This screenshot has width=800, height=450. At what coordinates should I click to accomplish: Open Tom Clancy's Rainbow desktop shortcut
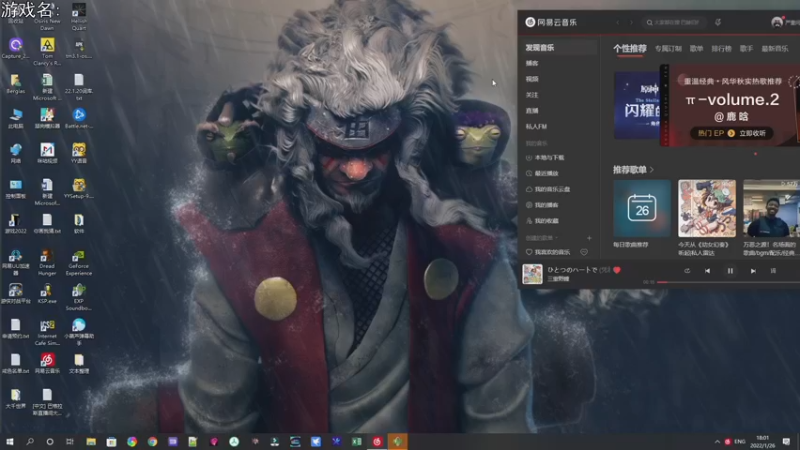click(47, 52)
